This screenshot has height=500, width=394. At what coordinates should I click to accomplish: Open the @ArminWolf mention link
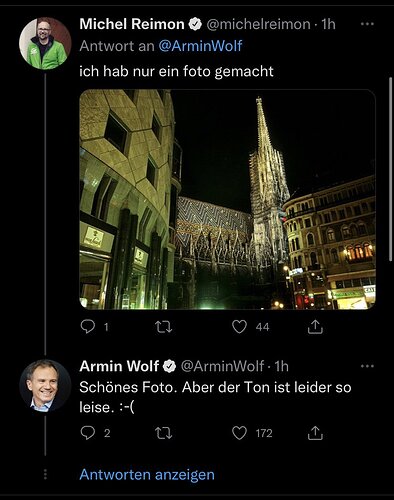pyautogui.click(x=200, y=46)
